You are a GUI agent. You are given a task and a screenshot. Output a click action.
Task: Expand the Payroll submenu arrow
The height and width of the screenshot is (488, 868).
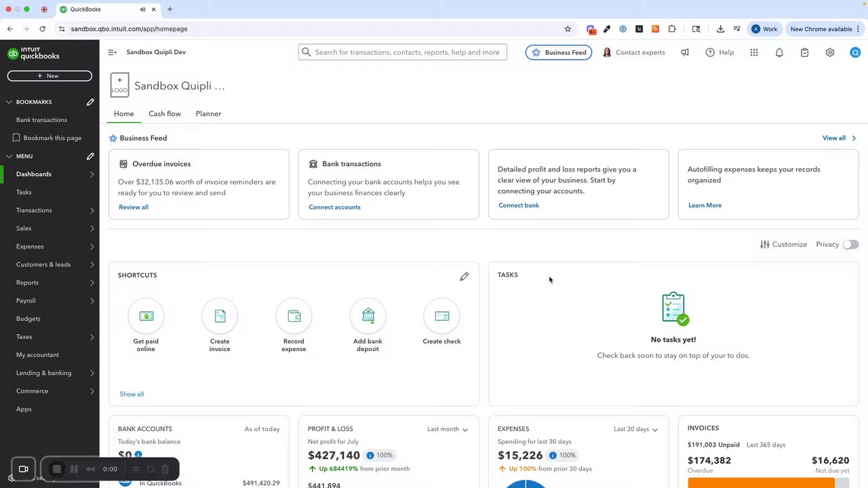[92, 301]
